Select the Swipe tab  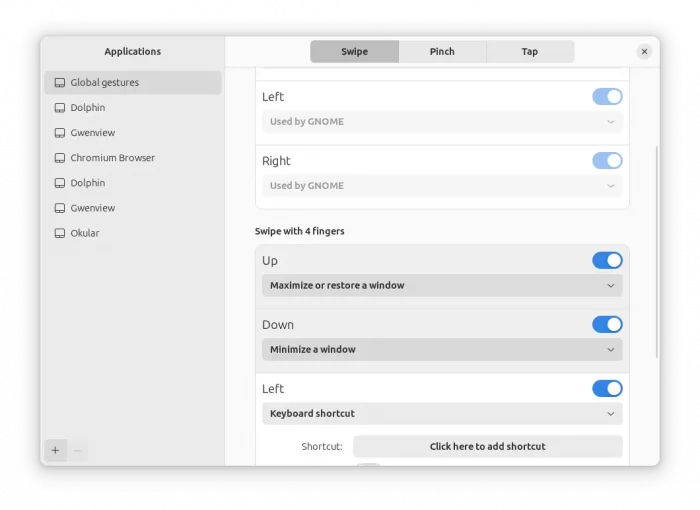click(354, 52)
